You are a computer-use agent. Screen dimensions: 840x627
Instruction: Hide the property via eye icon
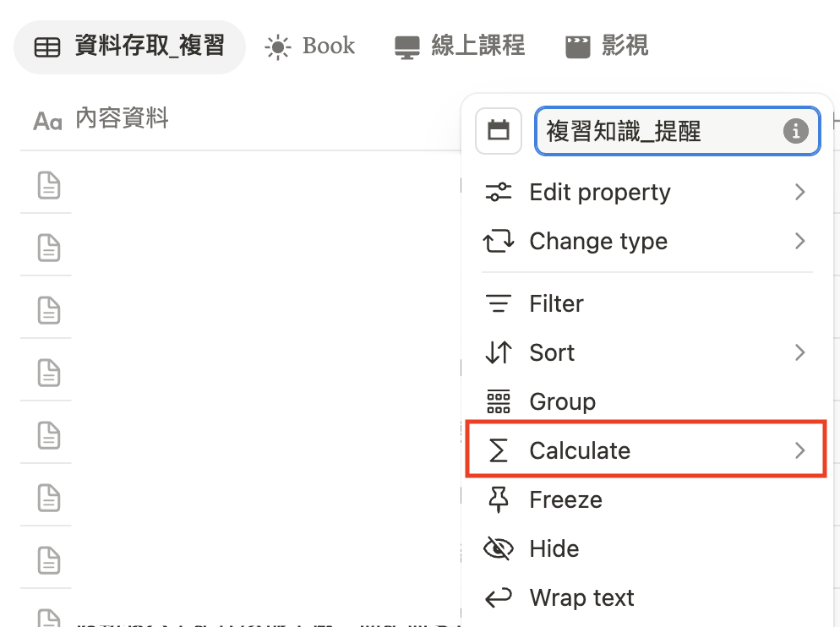[499, 549]
